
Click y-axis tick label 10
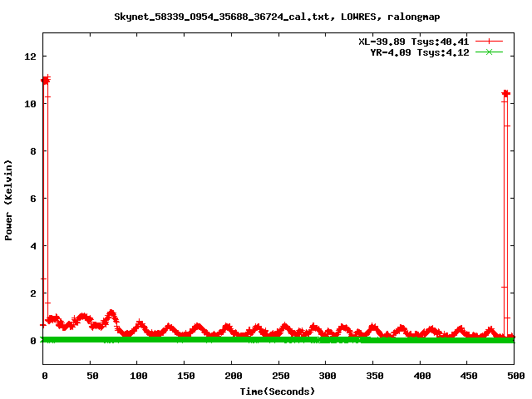coord(30,104)
